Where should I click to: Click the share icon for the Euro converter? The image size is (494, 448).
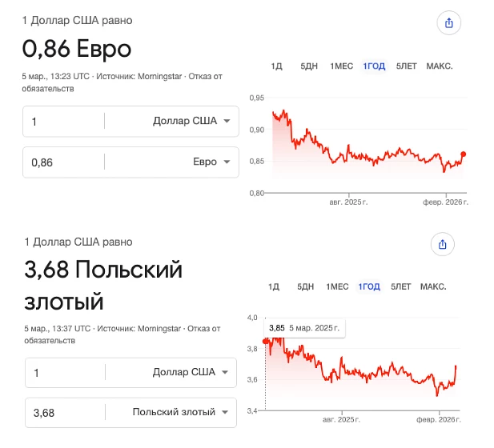(x=449, y=23)
